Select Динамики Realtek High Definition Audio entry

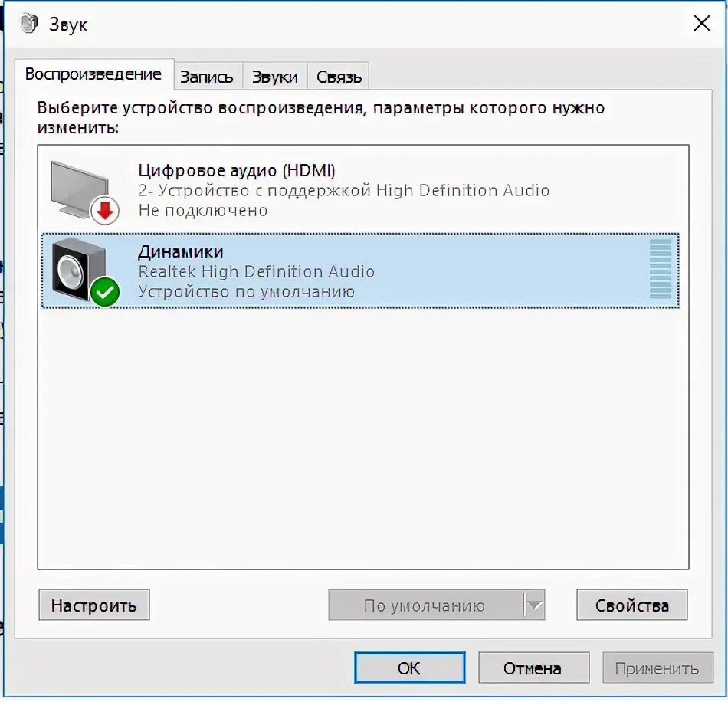coord(360,271)
